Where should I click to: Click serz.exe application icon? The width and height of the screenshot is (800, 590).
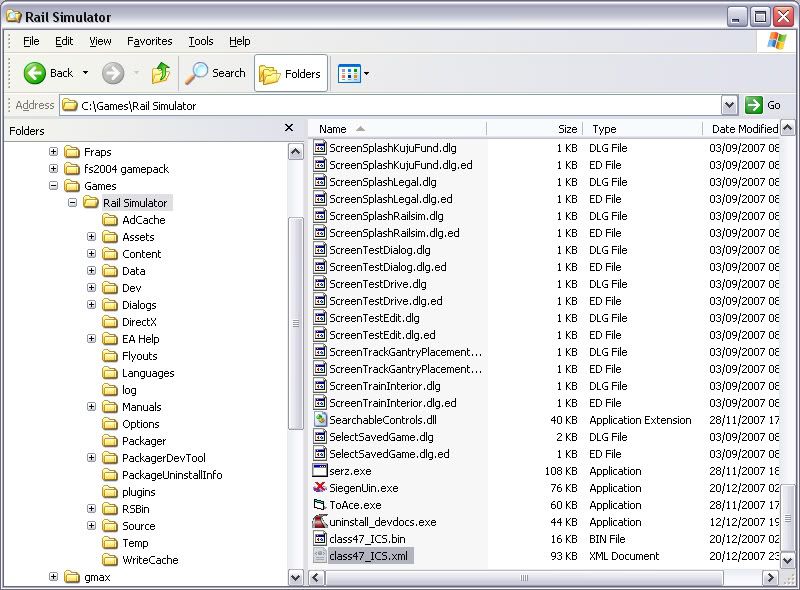(x=320, y=471)
